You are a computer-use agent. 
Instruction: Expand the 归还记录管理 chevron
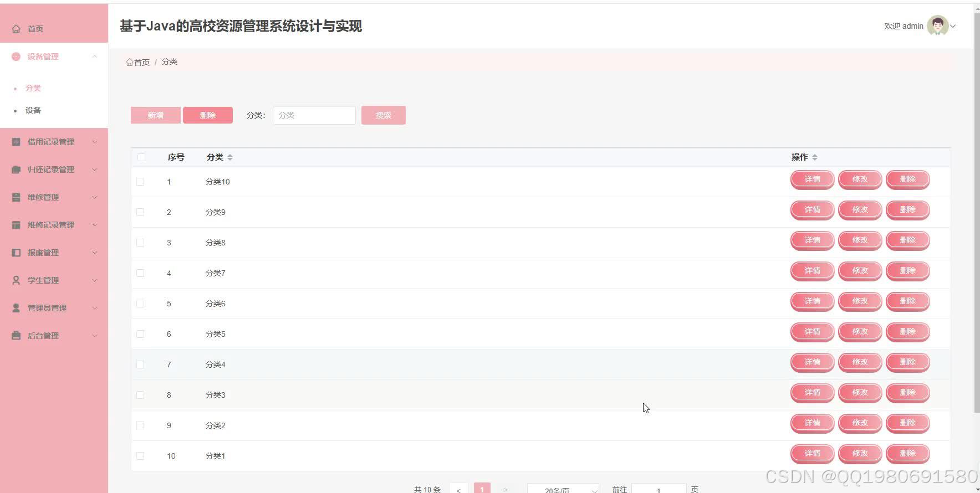(95, 170)
